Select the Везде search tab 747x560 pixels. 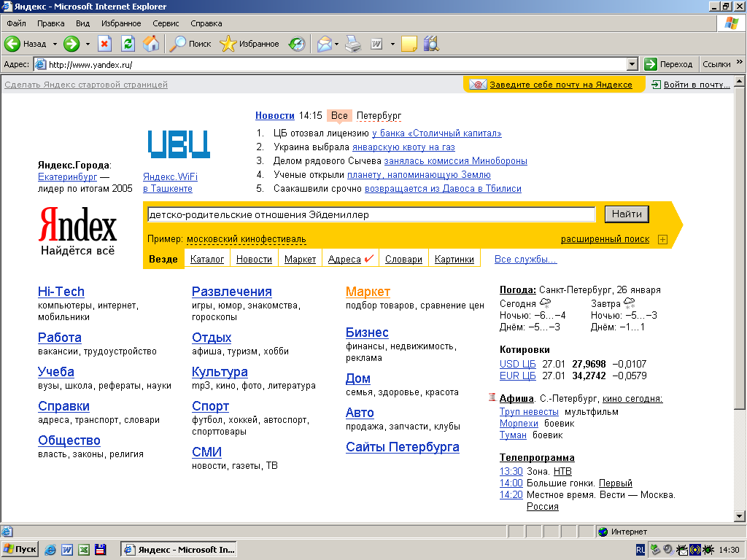(163, 259)
